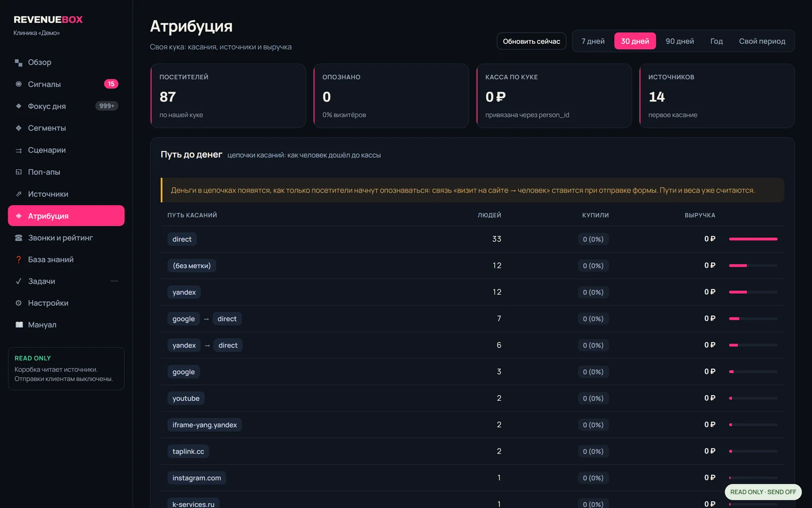Click the Путь до денег heading
The height and width of the screenshot is (508, 812).
(x=191, y=154)
